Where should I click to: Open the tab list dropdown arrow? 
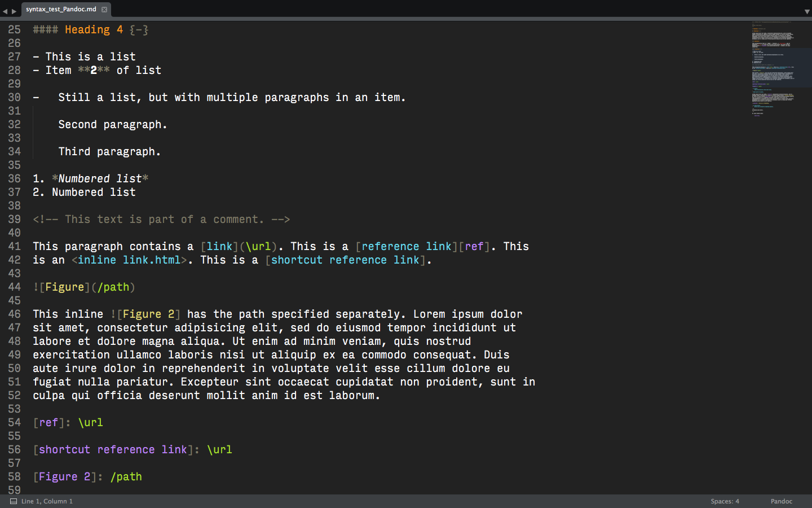[806, 11]
